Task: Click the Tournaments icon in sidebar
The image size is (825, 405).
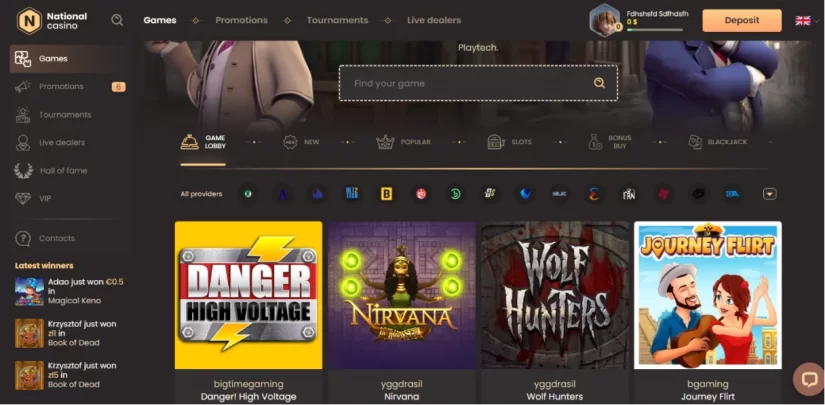Action: (23, 115)
